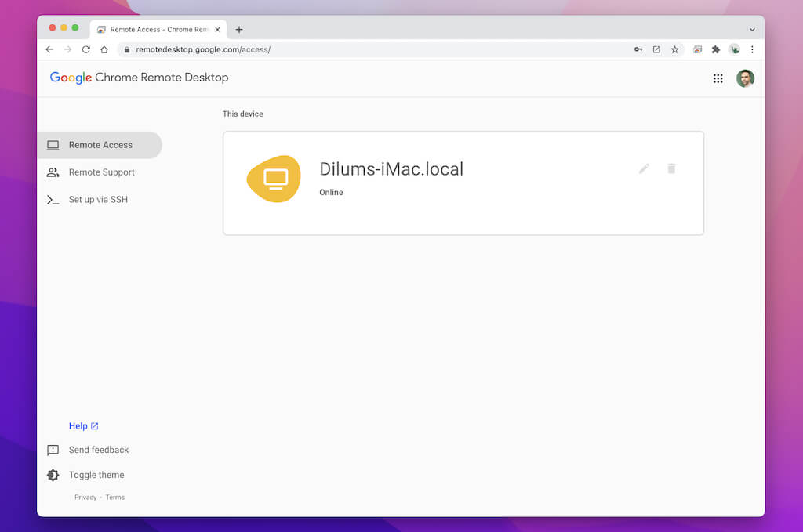Image resolution: width=803 pixels, height=532 pixels.
Task: Open the Terms link
Action: (x=115, y=498)
